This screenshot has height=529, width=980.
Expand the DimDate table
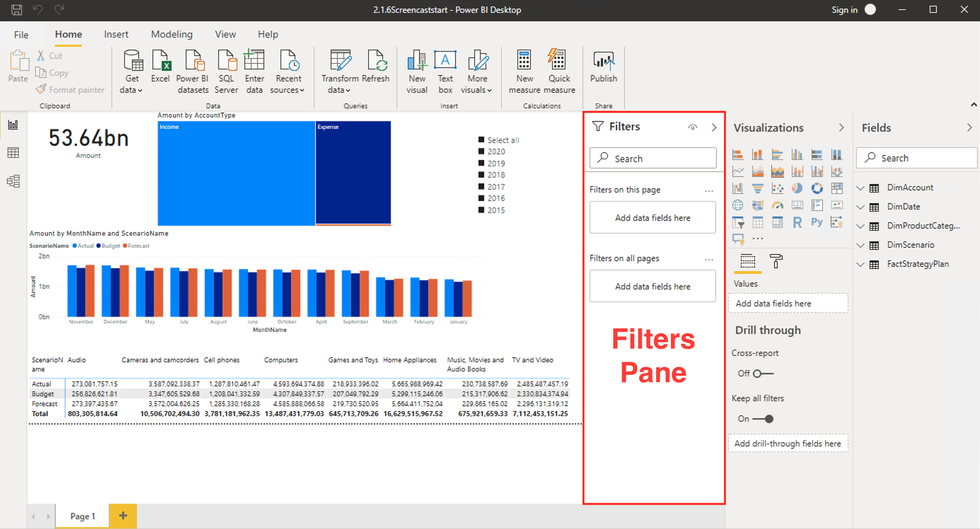860,207
